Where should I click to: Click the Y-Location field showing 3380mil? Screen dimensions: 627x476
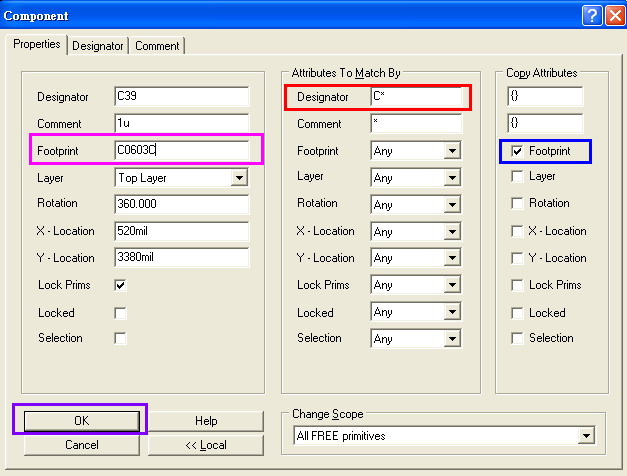[x=182, y=257]
